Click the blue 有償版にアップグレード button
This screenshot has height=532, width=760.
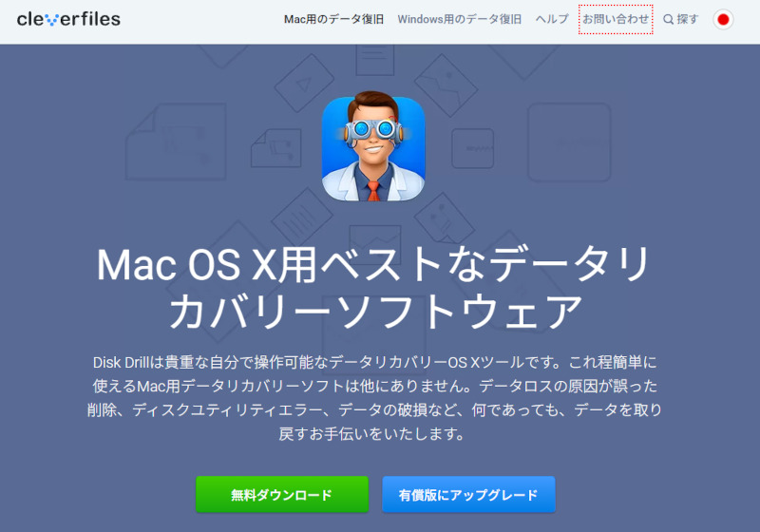pos(468,494)
